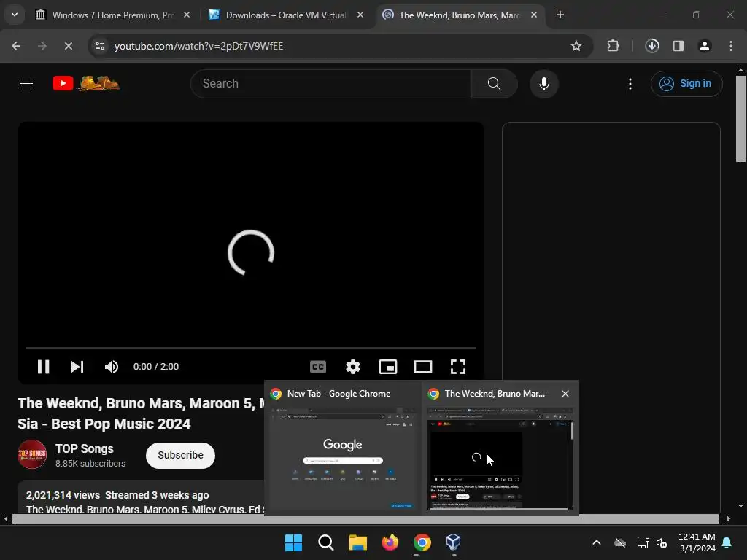Viewport: 747px width, 560px height.
Task: Switch to theater mode
Action: [x=423, y=367]
